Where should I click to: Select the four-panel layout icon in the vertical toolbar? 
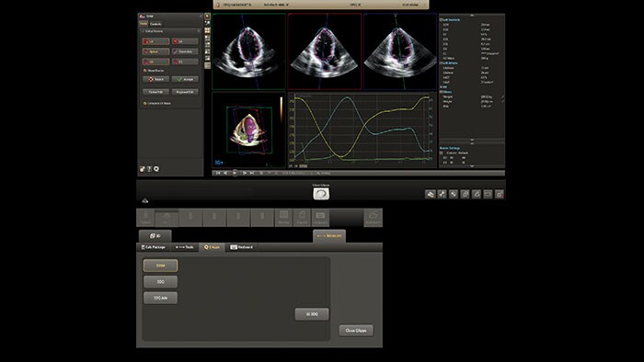pos(207,30)
